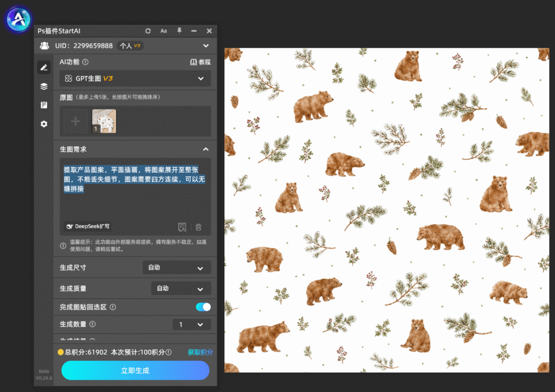Open 生成质量 quality dropdown
Screen dimensions: 555x392
[x=181, y=289]
